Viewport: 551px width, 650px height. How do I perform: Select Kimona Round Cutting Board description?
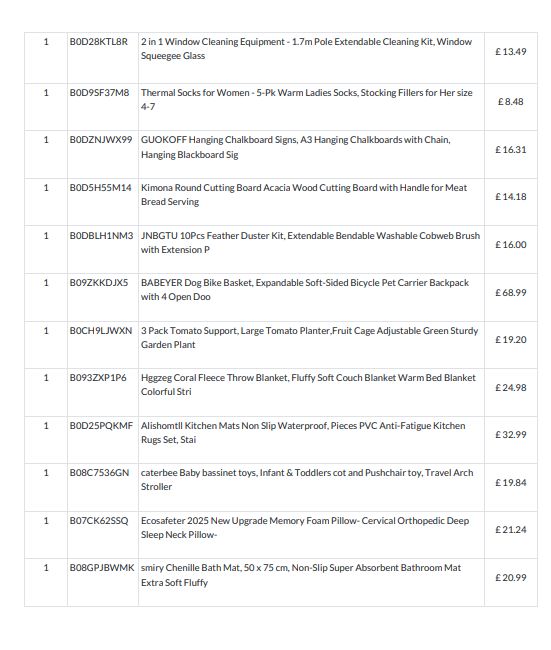304,195
